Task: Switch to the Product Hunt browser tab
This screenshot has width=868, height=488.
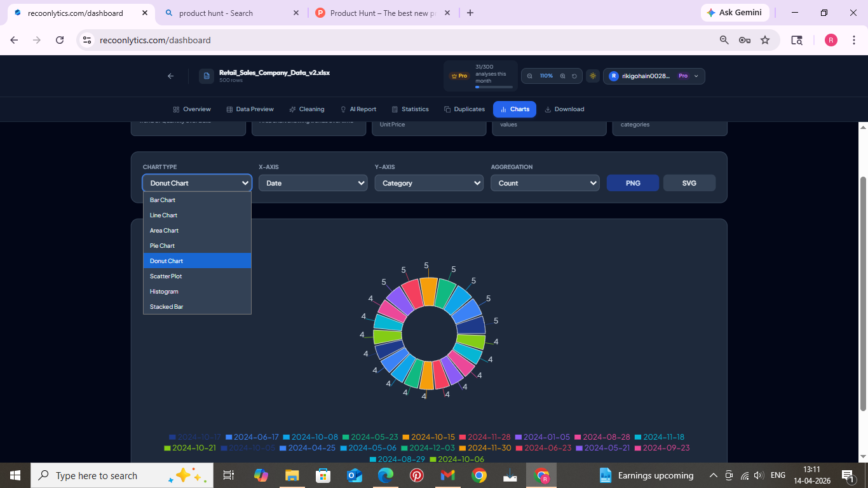Action: click(383, 13)
